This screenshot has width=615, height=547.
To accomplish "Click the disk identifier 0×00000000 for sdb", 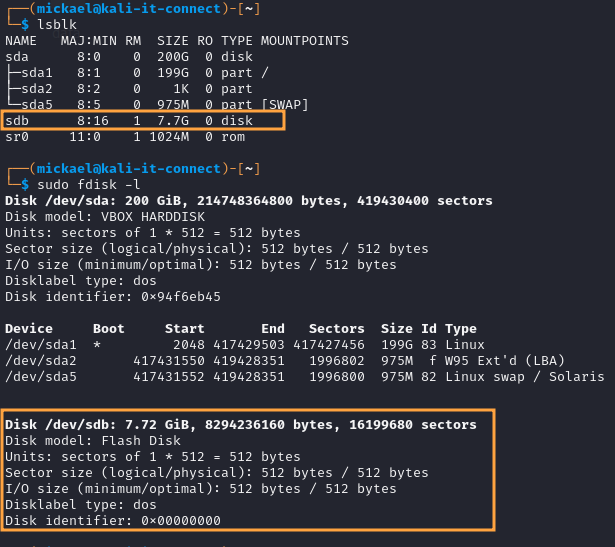I will point(180,520).
